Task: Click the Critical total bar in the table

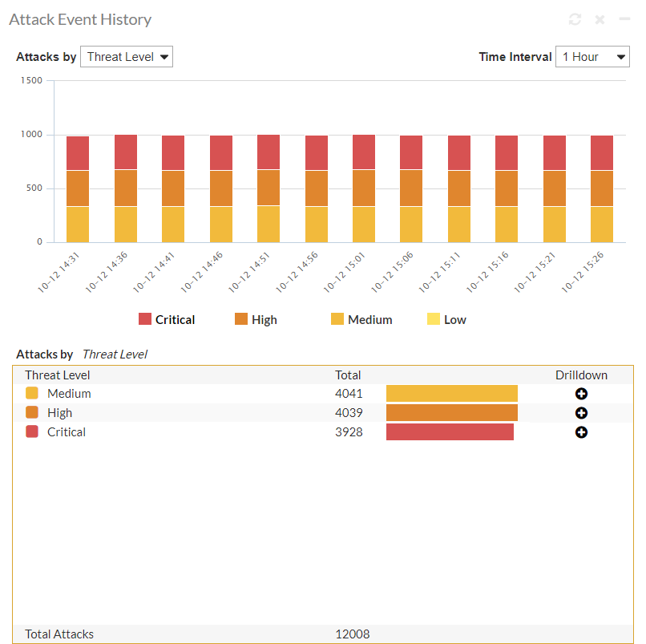Action: click(x=450, y=432)
